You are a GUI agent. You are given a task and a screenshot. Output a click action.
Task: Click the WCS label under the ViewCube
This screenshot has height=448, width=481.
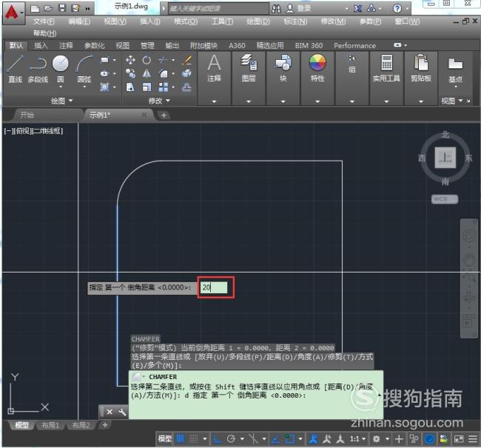pyautogui.click(x=445, y=199)
